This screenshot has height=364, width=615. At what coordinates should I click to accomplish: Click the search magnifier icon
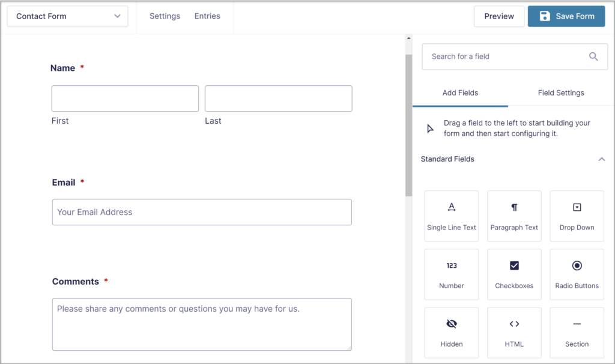coord(593,56)
